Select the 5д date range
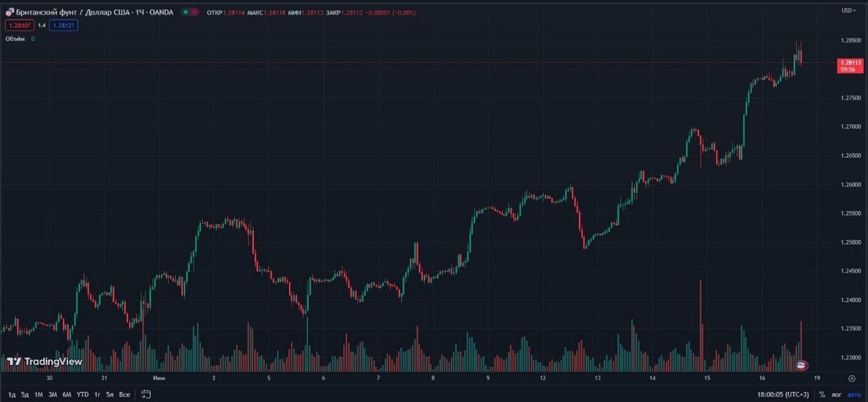This screenshot has width=868, height=402. tap(25, 394)
